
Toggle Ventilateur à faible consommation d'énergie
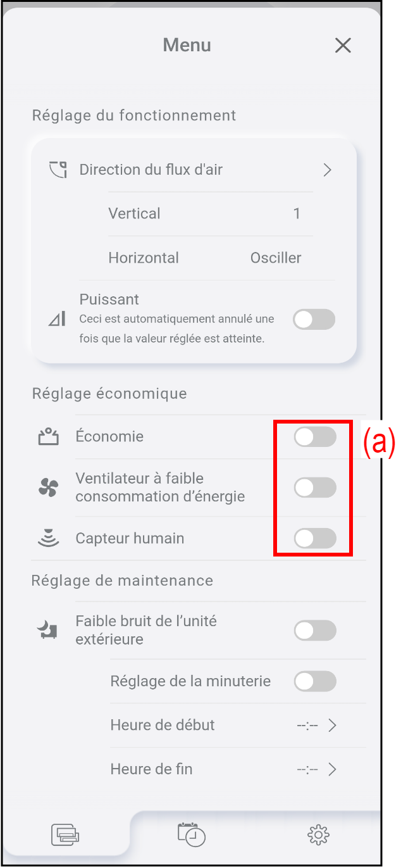314,487
